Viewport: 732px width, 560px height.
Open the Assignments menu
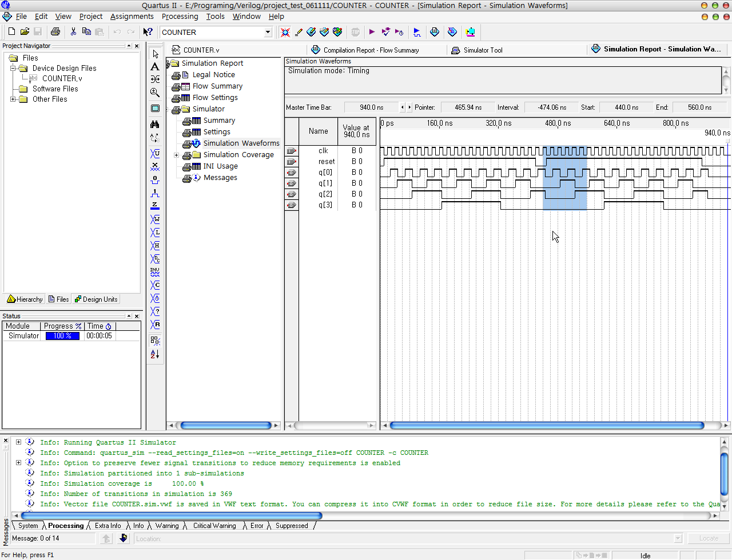[x=132, y=17]
